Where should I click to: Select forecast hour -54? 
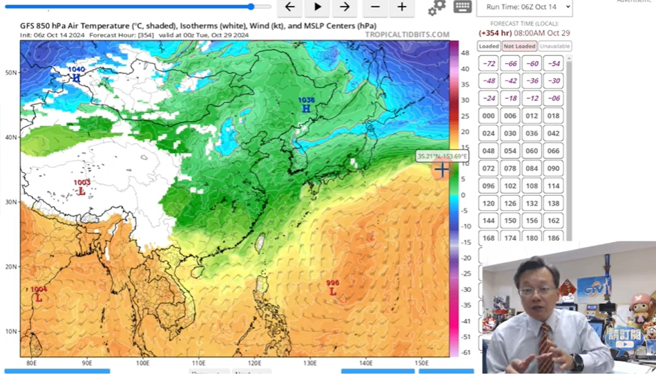(x=554, y=64)
